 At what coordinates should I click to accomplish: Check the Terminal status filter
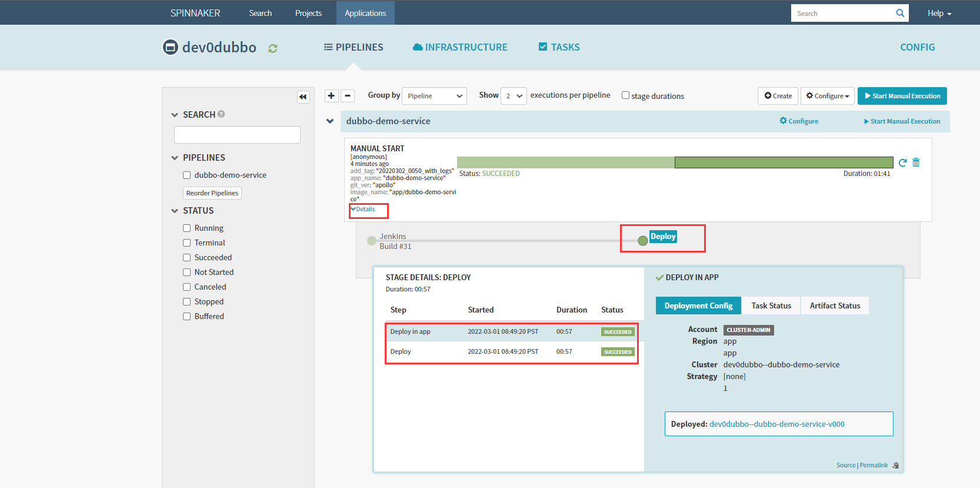click(x=186, y=243)
